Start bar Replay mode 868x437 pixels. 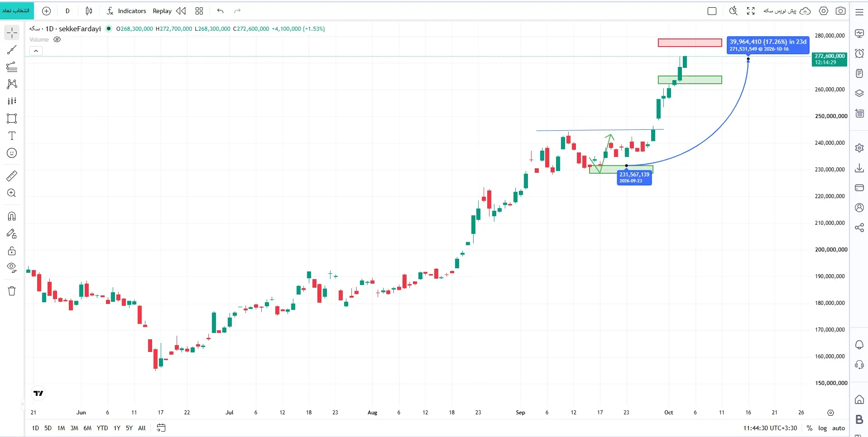(x=162, y=11)
